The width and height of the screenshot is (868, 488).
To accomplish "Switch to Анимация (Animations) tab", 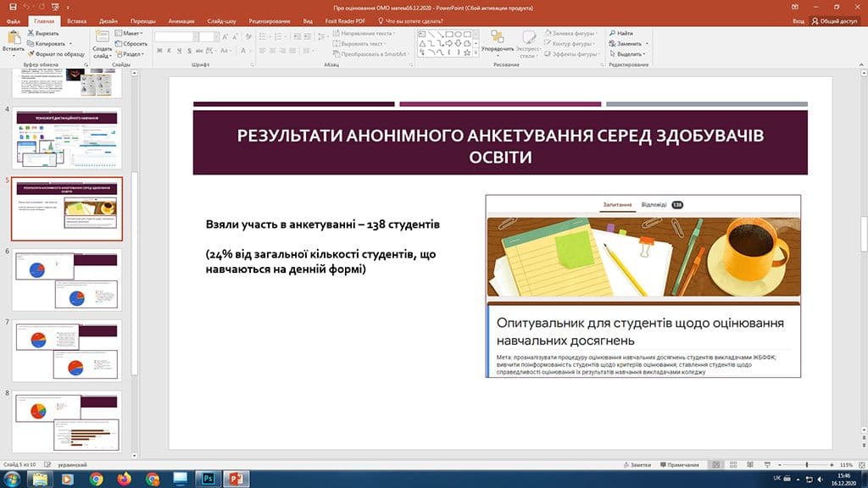I will [181, 21].
